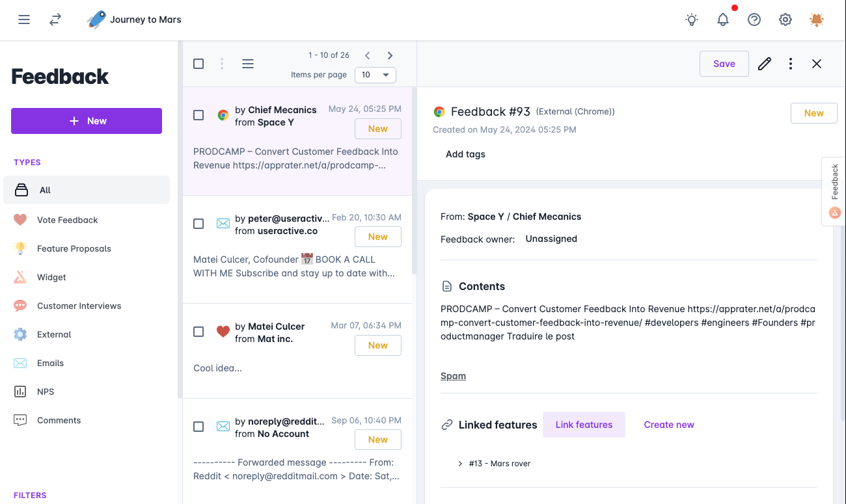
Task: Click the Link features button
Action: [x=584, y=425]
